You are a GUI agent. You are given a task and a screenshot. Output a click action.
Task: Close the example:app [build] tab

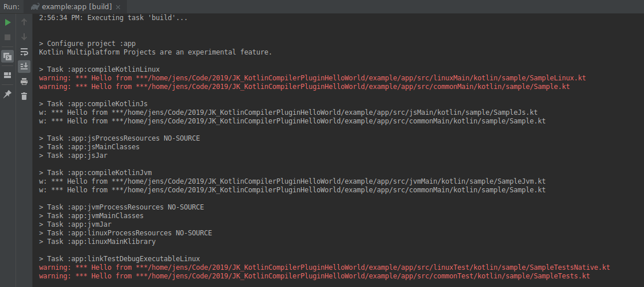click(x=118, y=7)
